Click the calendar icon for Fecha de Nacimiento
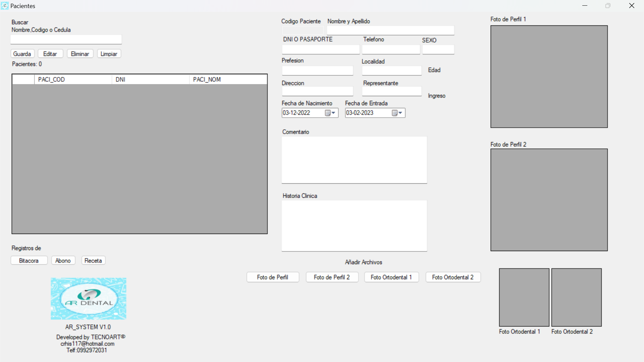644x362 pixels. pyautogui.click(x=328, y=113)
